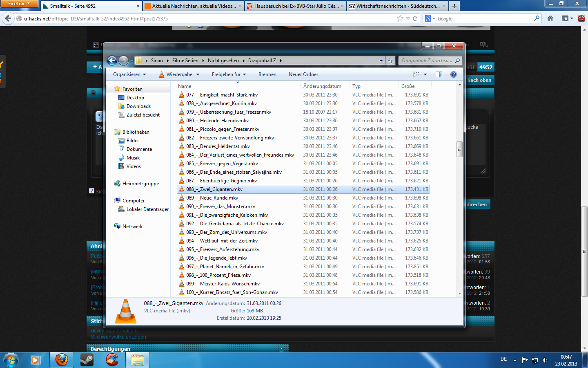The width and height of the screenshot is (588, 368).
Task: Click the Firefox home icon
Action: 550,18
